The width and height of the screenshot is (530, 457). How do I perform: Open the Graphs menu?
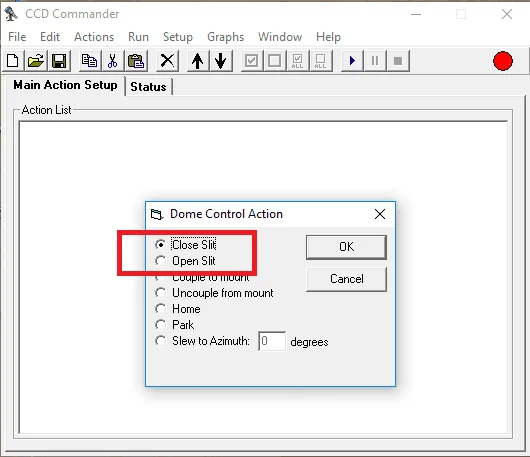pyautogui.click(x=225, y=37)
